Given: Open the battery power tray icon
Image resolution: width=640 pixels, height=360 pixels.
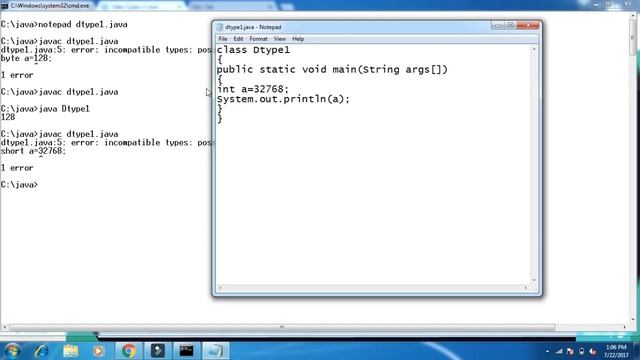Looking at the screenshot, I should point(581,351).
